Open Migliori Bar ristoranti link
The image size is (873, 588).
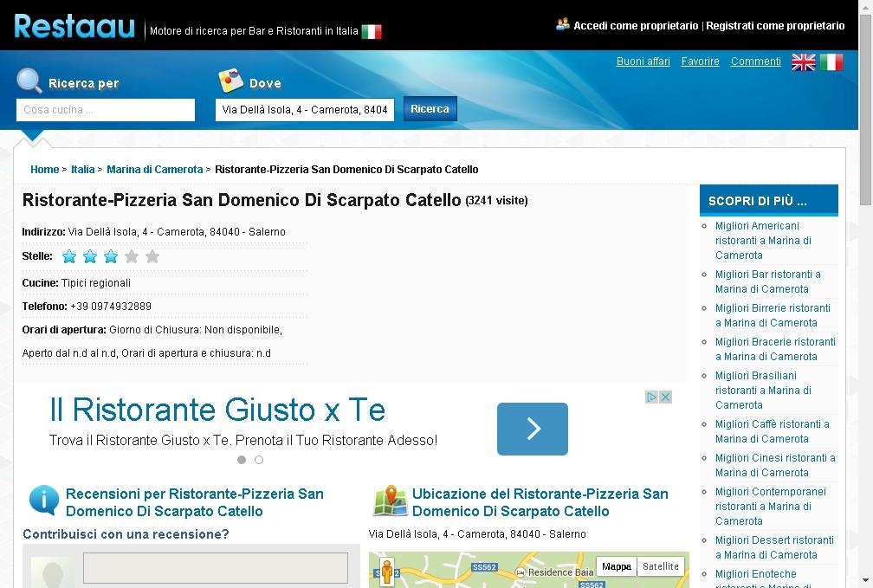click(767, 281)
